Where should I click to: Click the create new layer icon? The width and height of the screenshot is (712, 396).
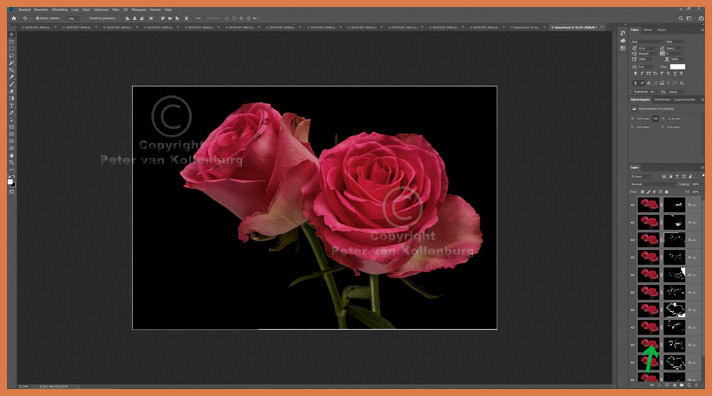tap(689, 385)
